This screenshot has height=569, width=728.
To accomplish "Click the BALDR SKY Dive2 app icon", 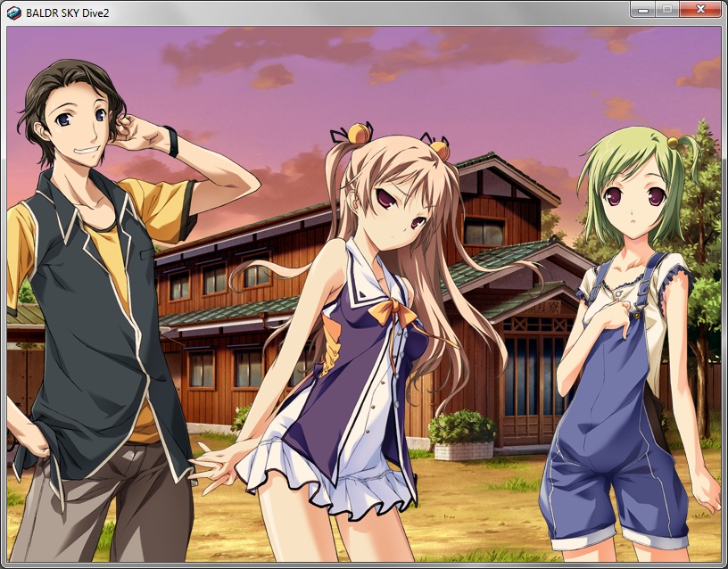I will [x=14, y=13].
